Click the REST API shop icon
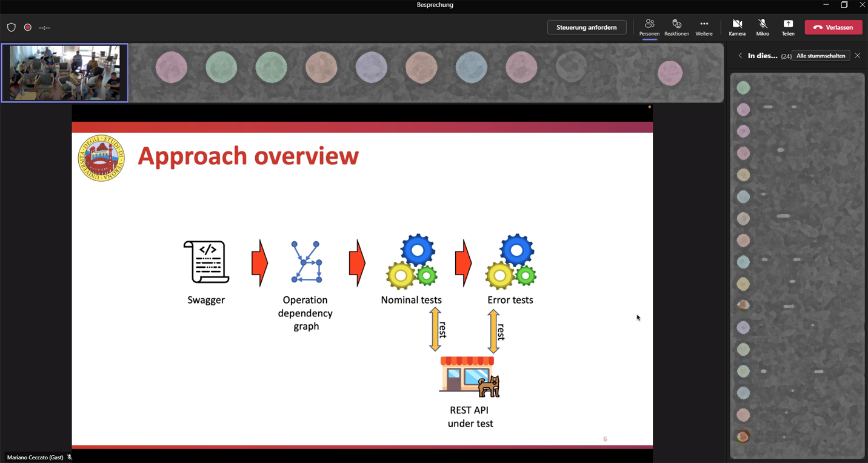The width and height of the screenshot is (868, 463). 469,376
